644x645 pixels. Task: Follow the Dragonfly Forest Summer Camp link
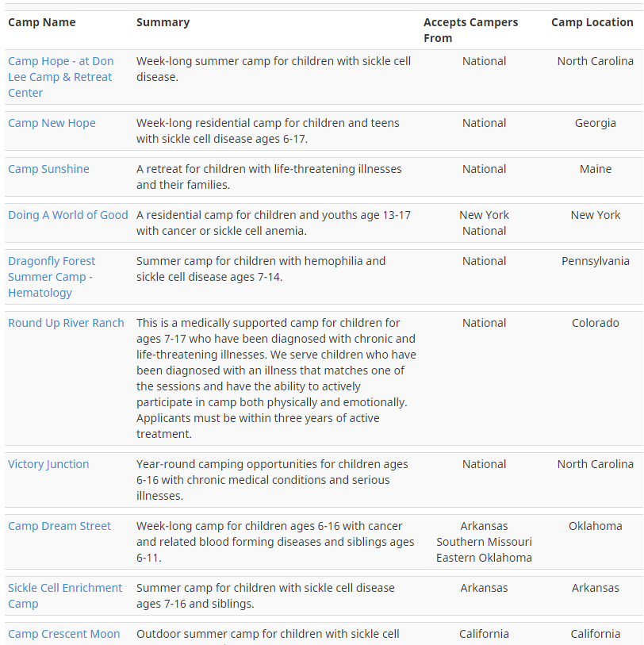pos(52,277)
